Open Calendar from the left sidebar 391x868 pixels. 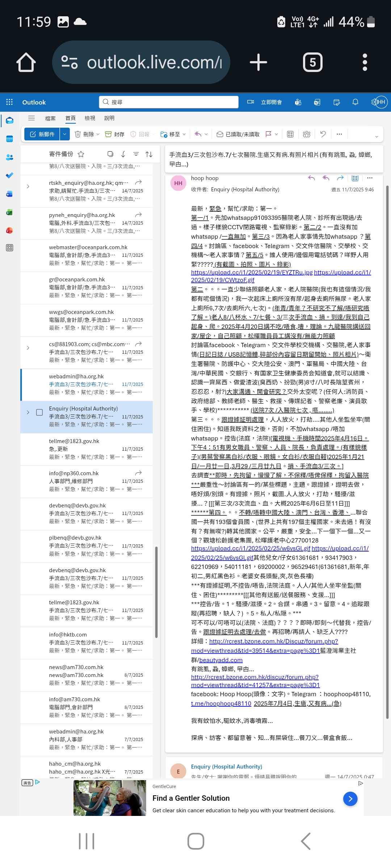(9, 139)
